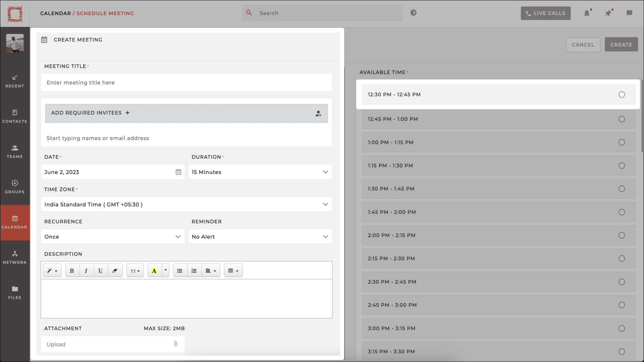
Task: Select the 12:30 PM - 12:45 PM radio button
Action: [622, 95]
